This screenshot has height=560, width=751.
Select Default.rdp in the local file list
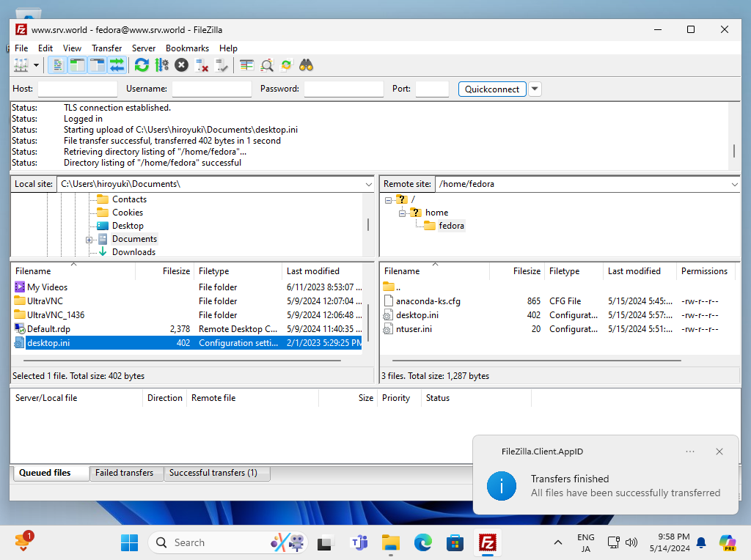(x=49, y=329)
